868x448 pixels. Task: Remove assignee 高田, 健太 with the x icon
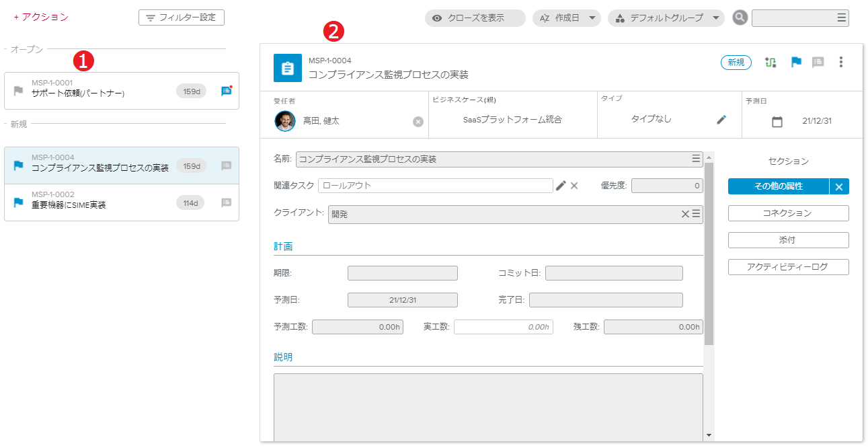point(418,121)
